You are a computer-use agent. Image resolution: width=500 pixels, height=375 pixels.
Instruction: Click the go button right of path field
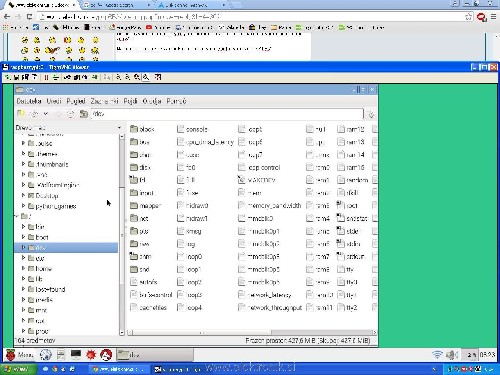point(371,115)
